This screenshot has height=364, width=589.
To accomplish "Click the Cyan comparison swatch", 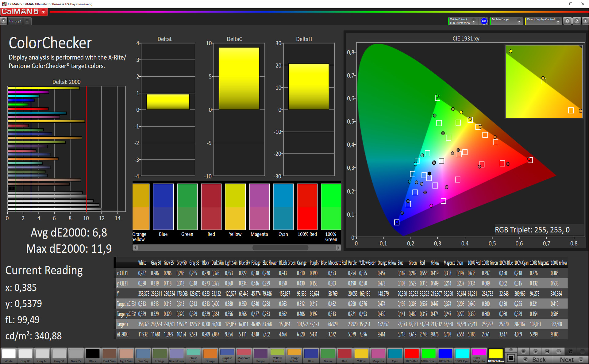I will point(283,207).
